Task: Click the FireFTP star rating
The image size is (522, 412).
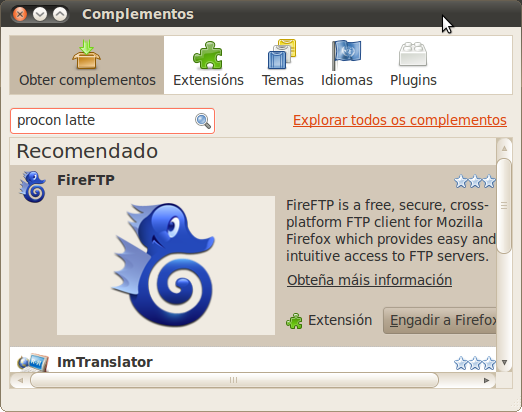Action: (x=475, y=182)
